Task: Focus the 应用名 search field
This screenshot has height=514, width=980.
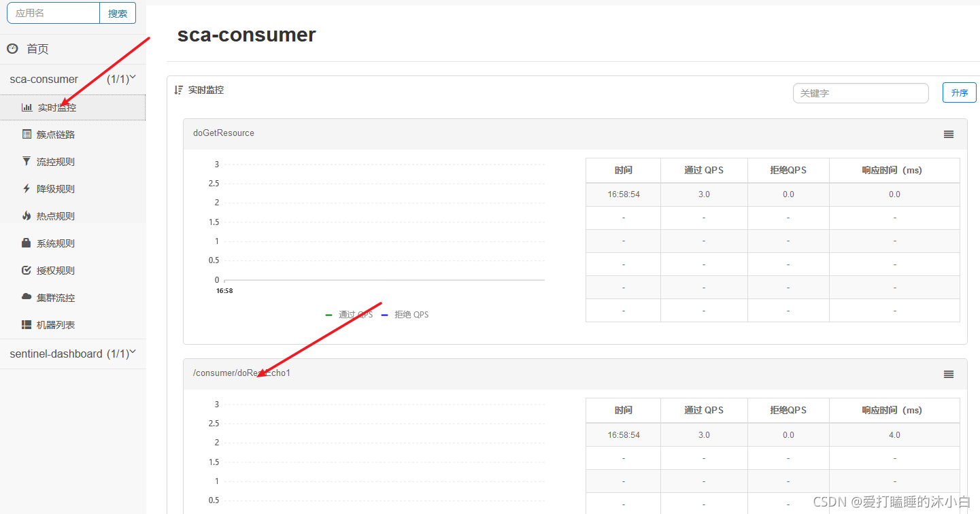Action: 53,13
